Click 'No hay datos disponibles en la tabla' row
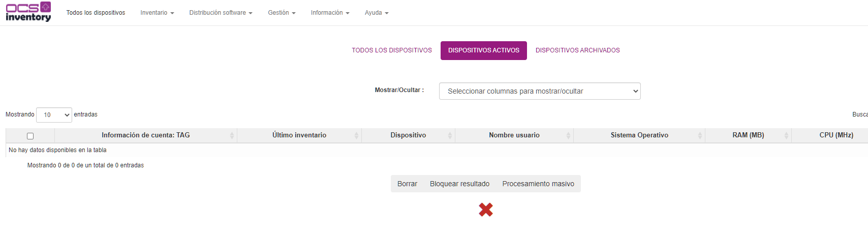The image size is (868, 232). tap(437, 150)
